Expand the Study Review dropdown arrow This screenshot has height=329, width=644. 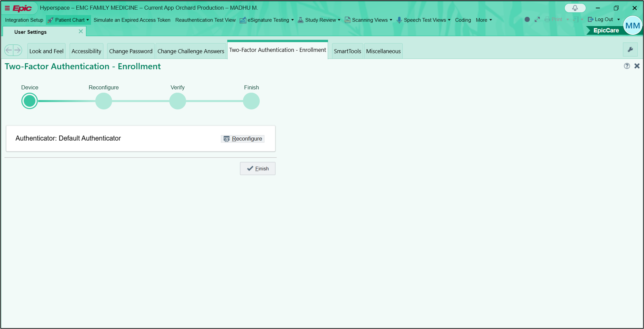click(339, 20)
